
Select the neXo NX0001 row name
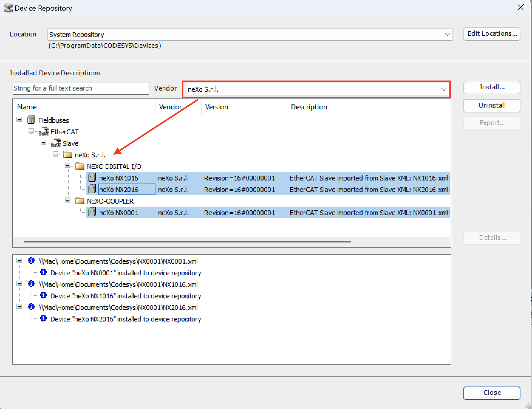coord(119,213)
